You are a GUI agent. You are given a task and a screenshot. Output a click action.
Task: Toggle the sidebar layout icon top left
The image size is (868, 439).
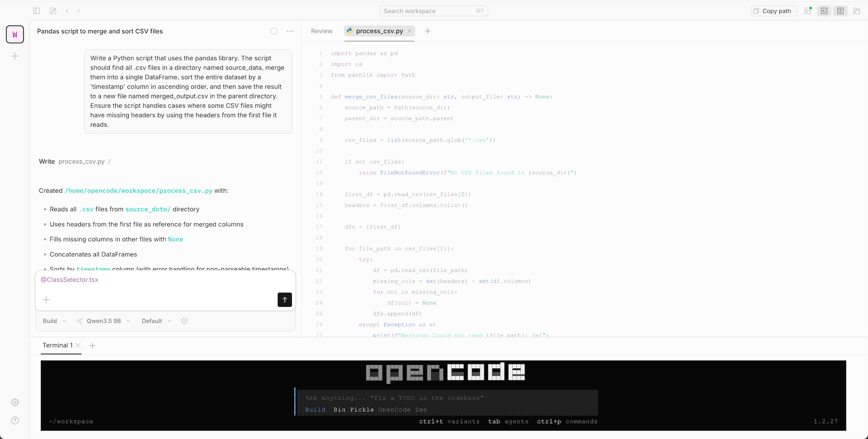(x=36, y=10)
